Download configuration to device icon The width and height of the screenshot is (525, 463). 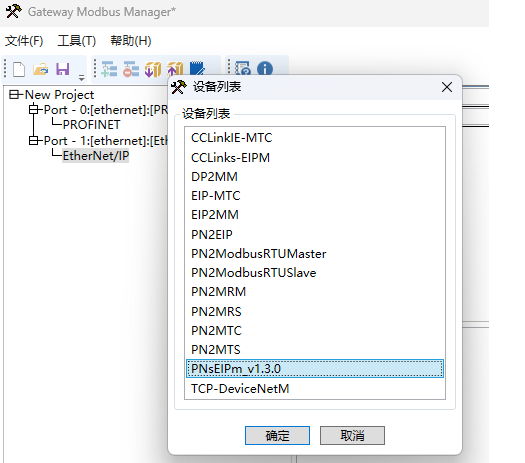click(x=153, y=69)
